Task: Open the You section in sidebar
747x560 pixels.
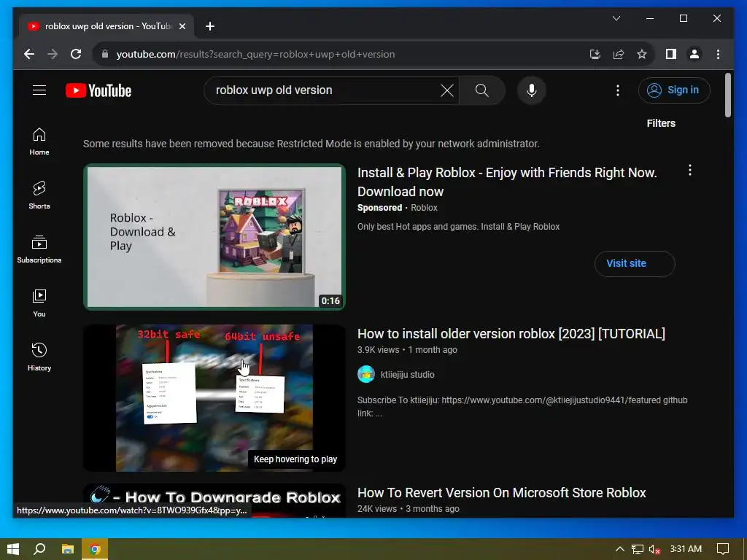Action: click(39, 303)
